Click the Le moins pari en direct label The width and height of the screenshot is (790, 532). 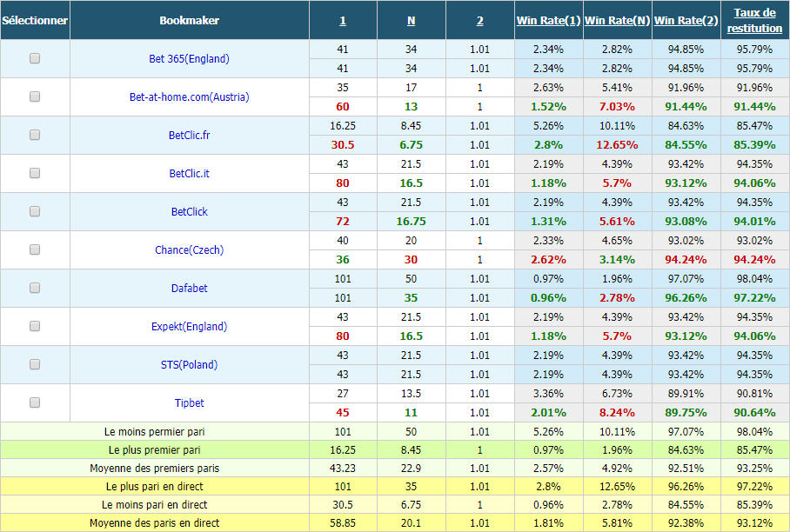click(x=155, y=505)
